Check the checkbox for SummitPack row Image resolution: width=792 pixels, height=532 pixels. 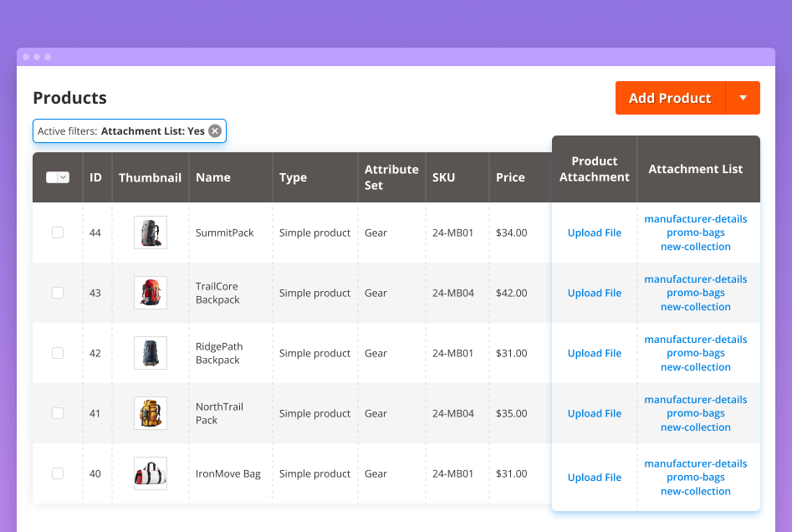[x=58, y=233]
